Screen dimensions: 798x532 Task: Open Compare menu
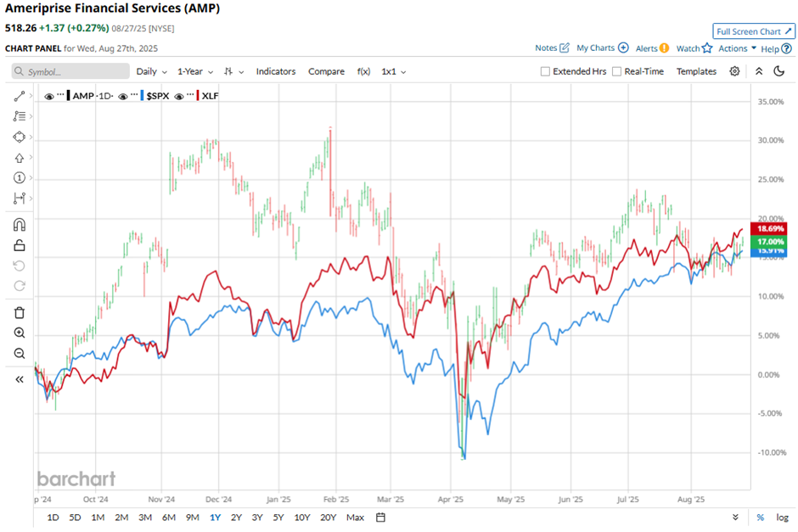pos(326,72)
